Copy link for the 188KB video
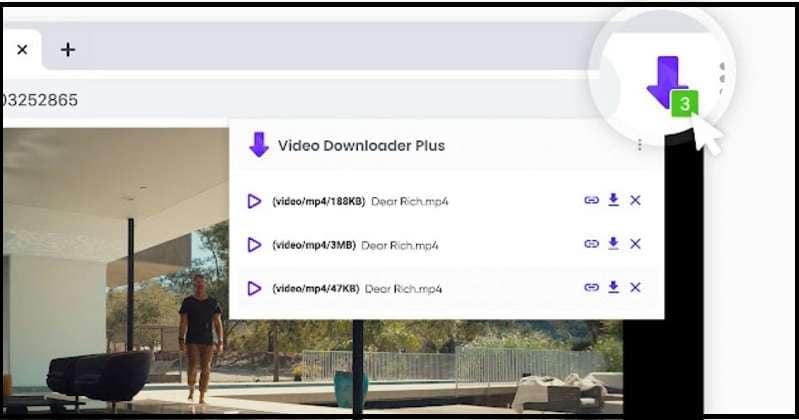This screenshot has width=799, height=420. (591, 200)
